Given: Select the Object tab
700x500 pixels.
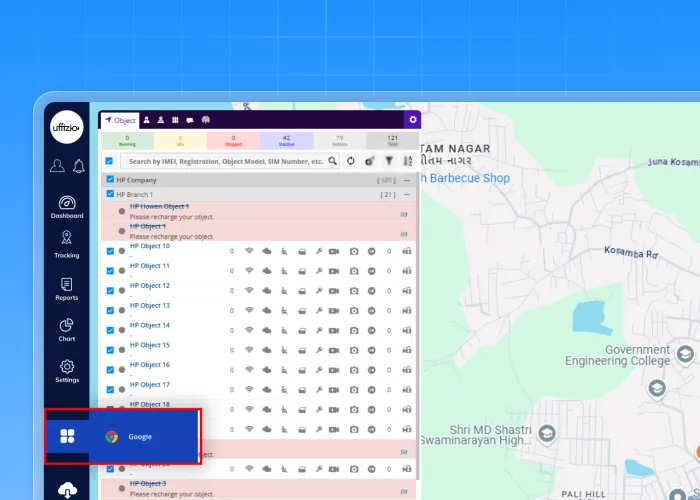Looking at the screenshot, I should [x=120, y=120].
